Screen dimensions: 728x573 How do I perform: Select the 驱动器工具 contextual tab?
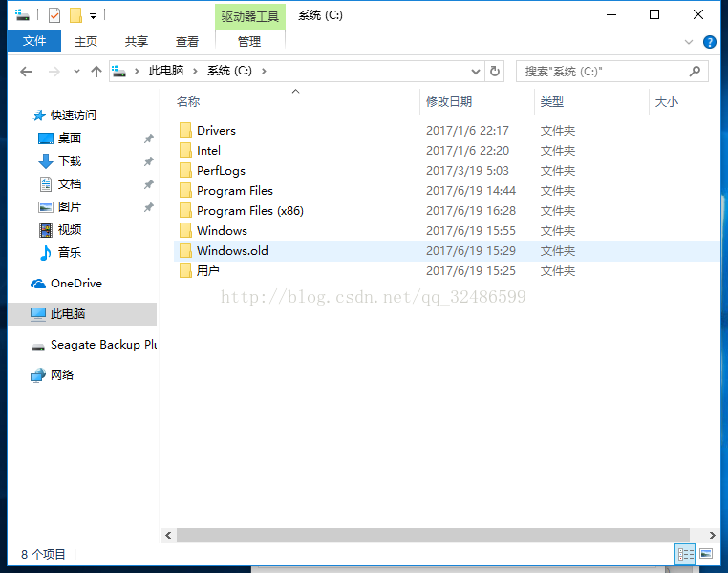tap(249, 16)
